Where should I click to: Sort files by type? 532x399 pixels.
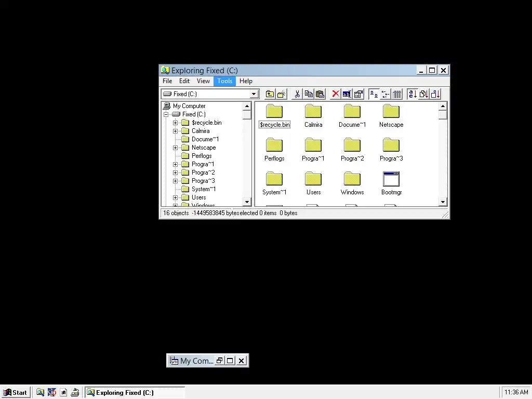click(423, 94)
